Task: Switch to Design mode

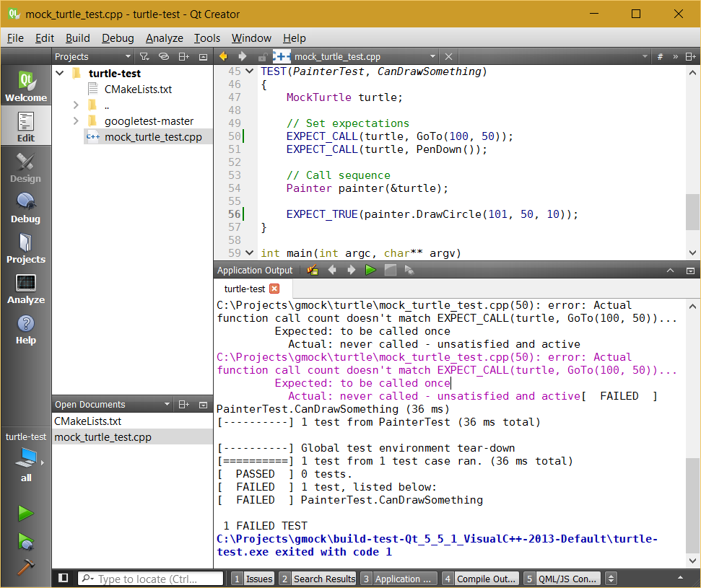Action: [26, 167]
